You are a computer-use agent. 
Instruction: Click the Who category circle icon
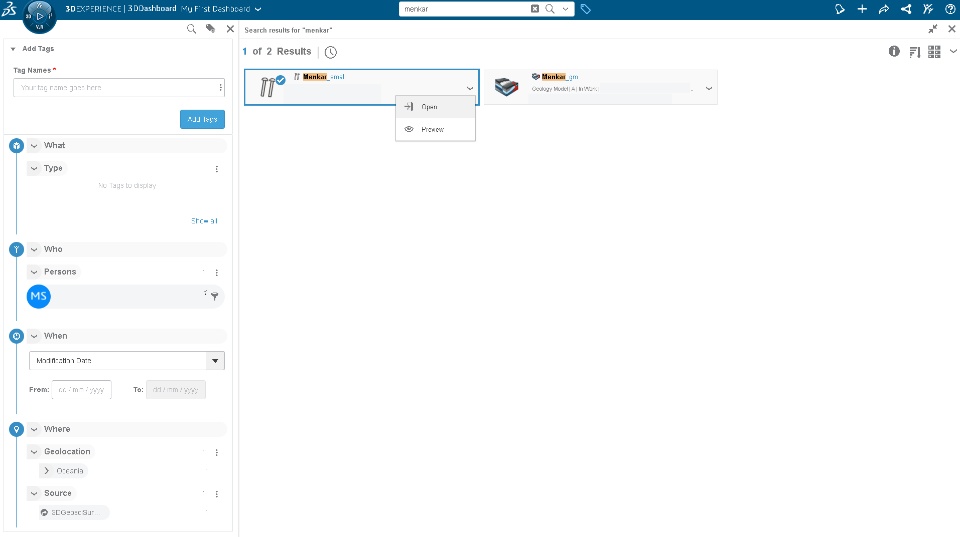pyautogui.click(x=17, y=249)
